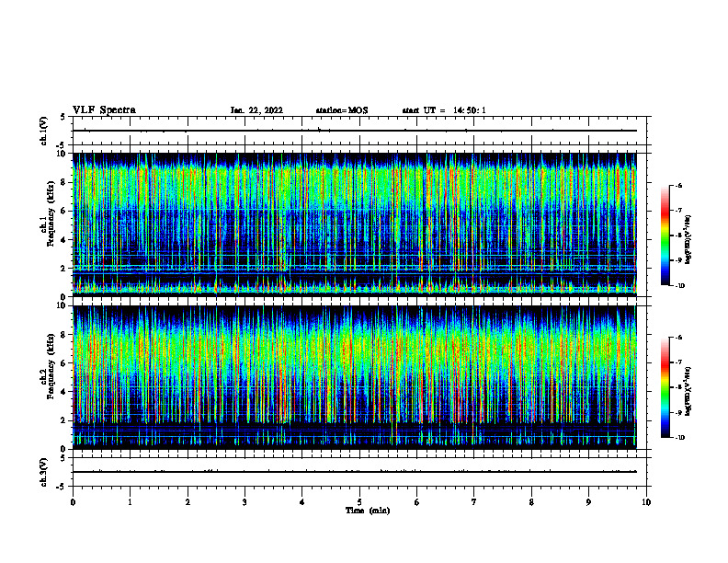Click the "-7" label on ch.2 colorbar
The image size is (728, 563).
coord(678,362)
